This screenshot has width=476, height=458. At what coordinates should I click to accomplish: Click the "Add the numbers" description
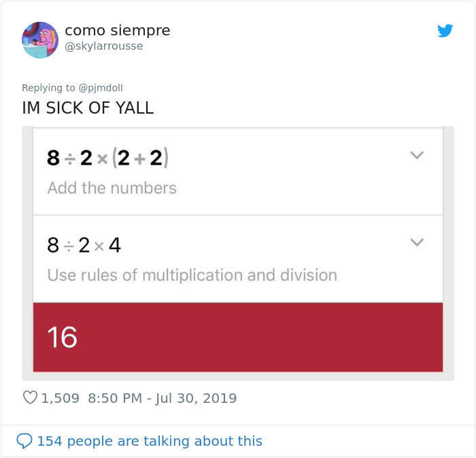(x=112, y=188)
